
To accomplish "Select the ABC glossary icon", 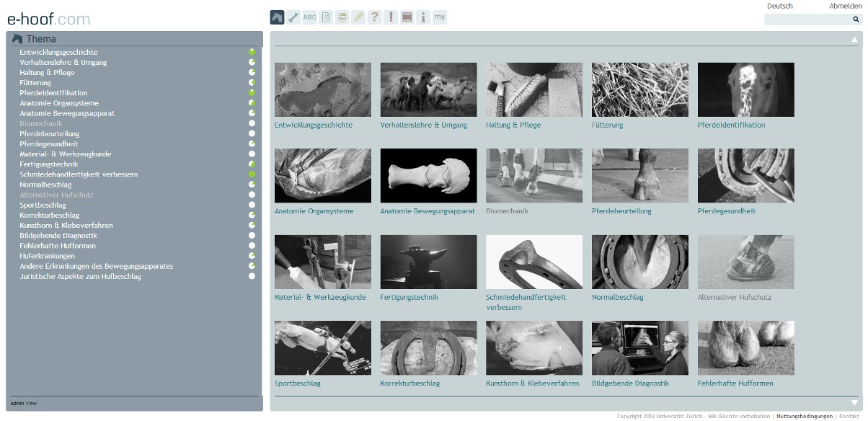I will (309, 17).
